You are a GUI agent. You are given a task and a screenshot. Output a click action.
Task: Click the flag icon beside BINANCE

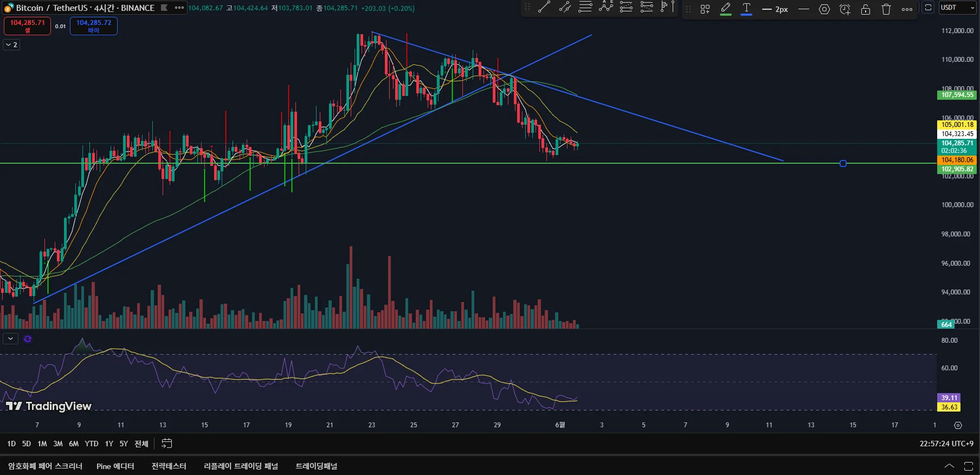tap(164, 8)
